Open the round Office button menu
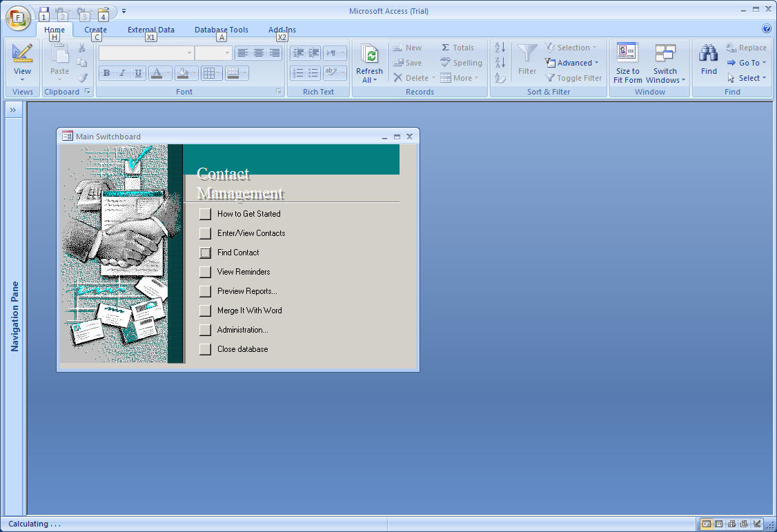Screen dimensions: 777x532 tap(18, 17)
